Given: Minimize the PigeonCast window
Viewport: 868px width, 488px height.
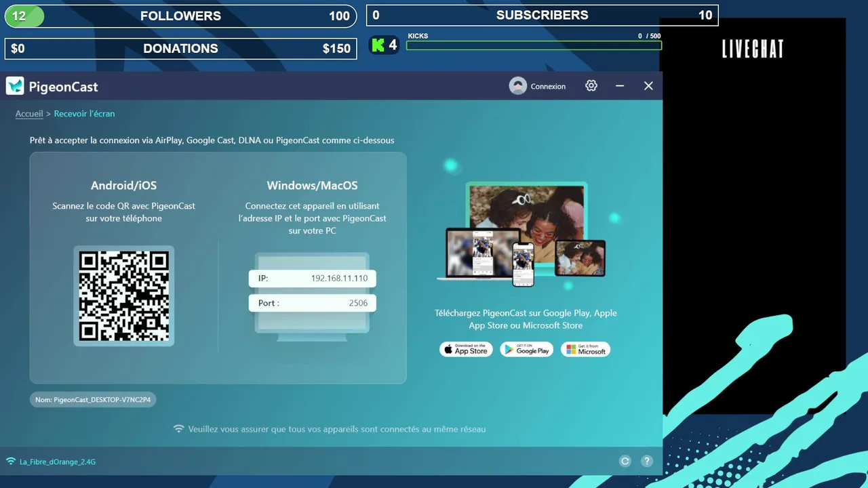Looking at the screenshot, I should 620,85.
